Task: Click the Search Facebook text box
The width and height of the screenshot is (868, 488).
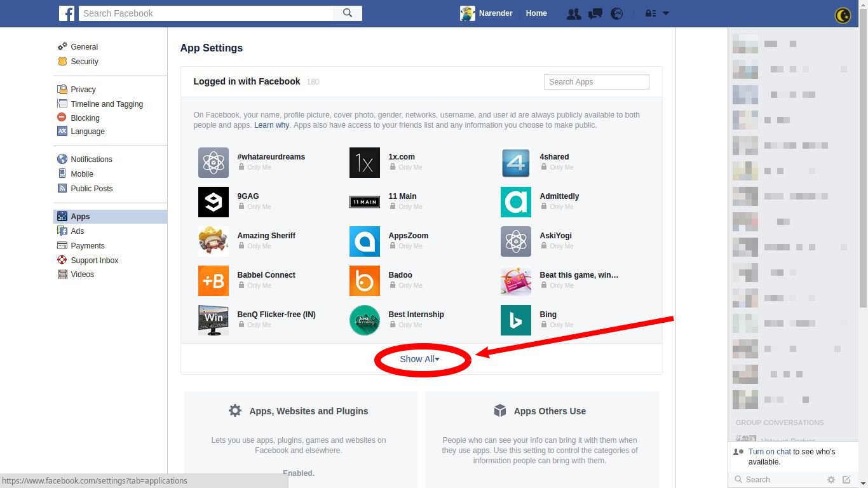Action: tap(206, 13)
